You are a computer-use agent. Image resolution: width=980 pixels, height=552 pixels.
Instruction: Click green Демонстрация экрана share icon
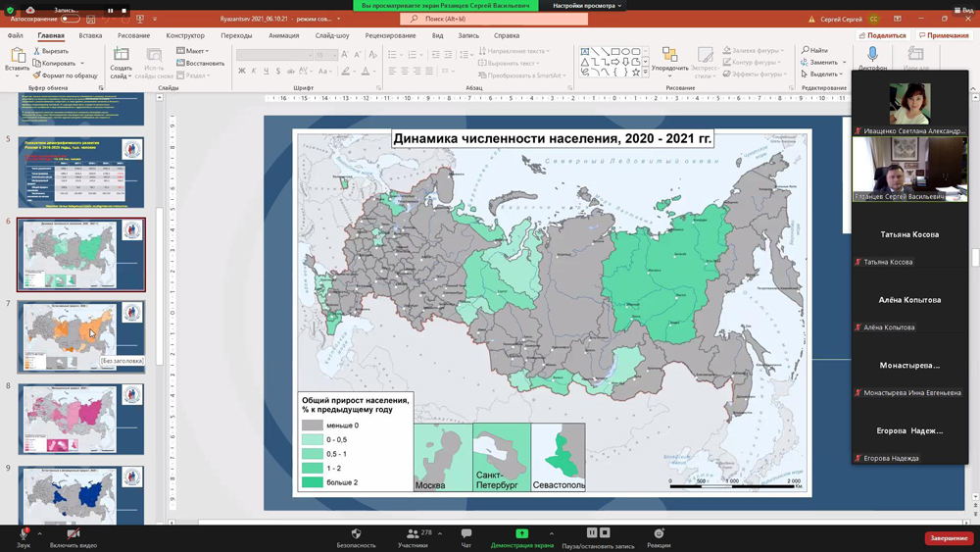tap(521, 533)
